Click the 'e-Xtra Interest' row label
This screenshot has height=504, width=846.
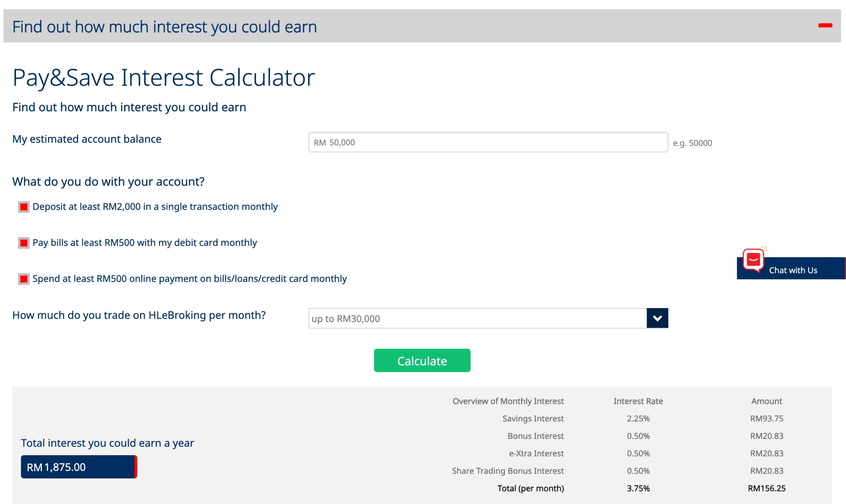(x=536, y=453)
